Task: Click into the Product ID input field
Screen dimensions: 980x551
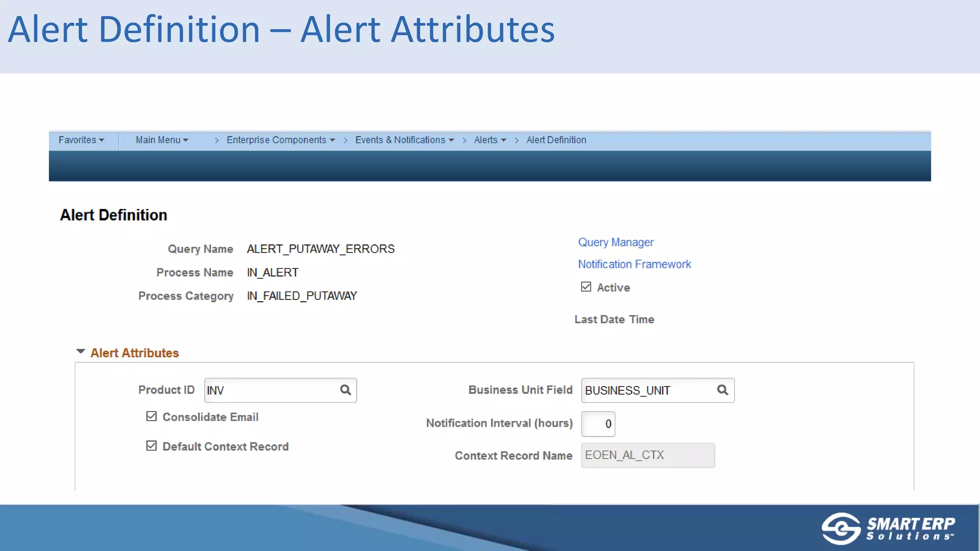Action: point(280,390)
